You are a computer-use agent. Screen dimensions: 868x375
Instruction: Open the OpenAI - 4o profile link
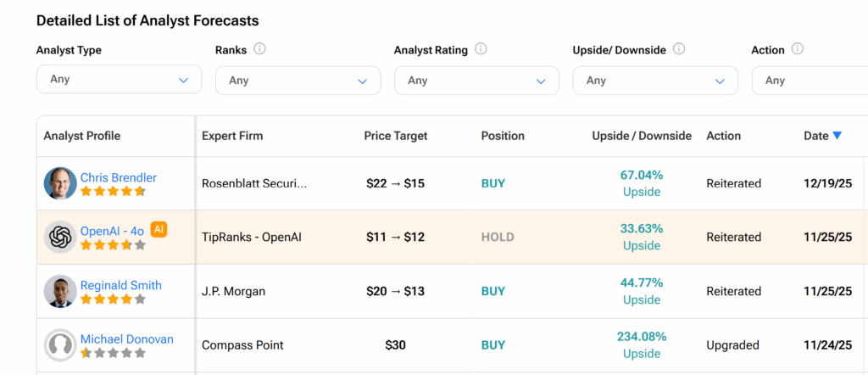113,231
